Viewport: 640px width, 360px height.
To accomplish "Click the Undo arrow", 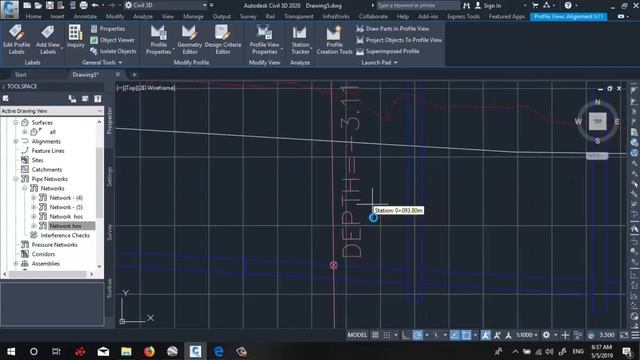I will [95, 5].
